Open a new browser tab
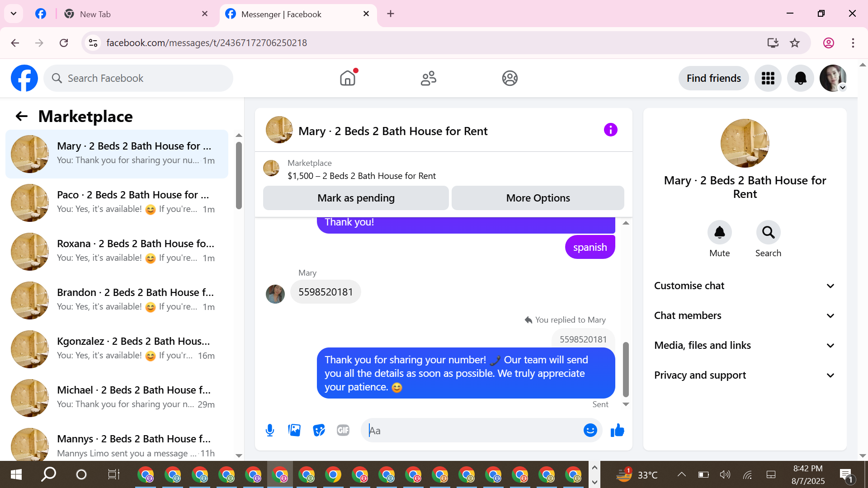 click(391, 14)
